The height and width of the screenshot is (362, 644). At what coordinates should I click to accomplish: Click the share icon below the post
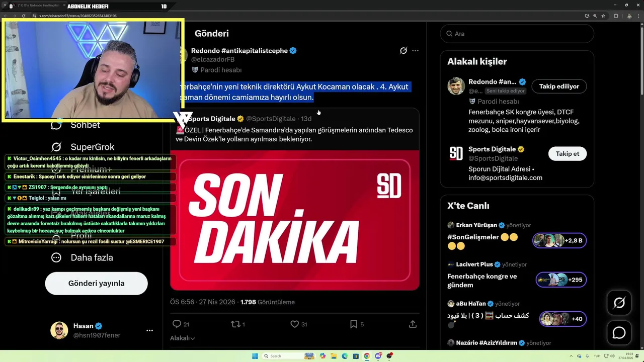(413, 324)
